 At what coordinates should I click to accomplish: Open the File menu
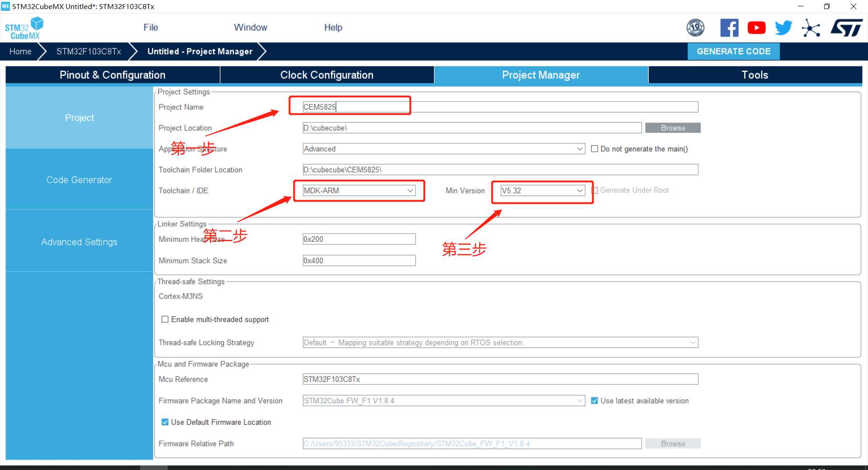pos(151,28)
